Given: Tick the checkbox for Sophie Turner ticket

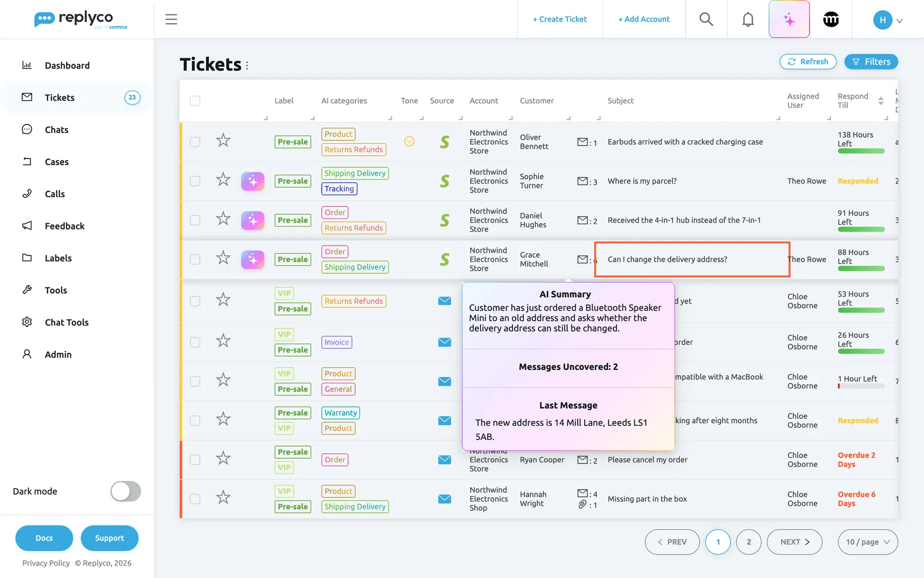Looking at the screenshot, I should pyautogui.click(x=195, y=181).
